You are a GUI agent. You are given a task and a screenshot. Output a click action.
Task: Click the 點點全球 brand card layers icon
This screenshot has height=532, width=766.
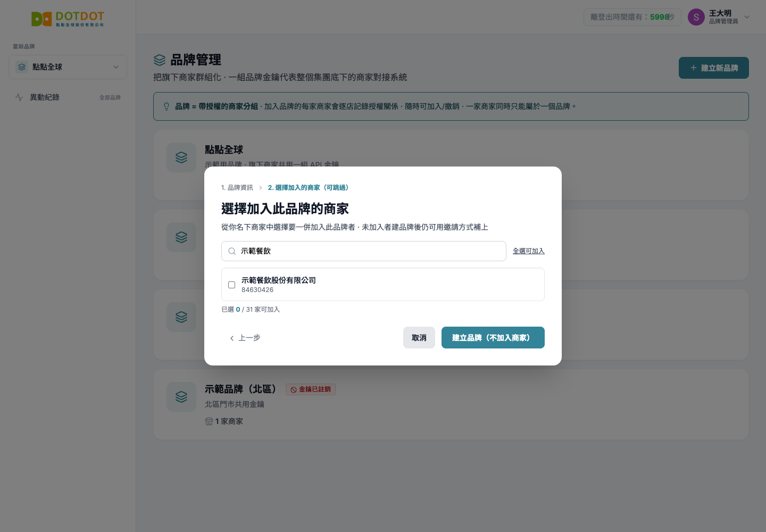click(x=181, y=157)
